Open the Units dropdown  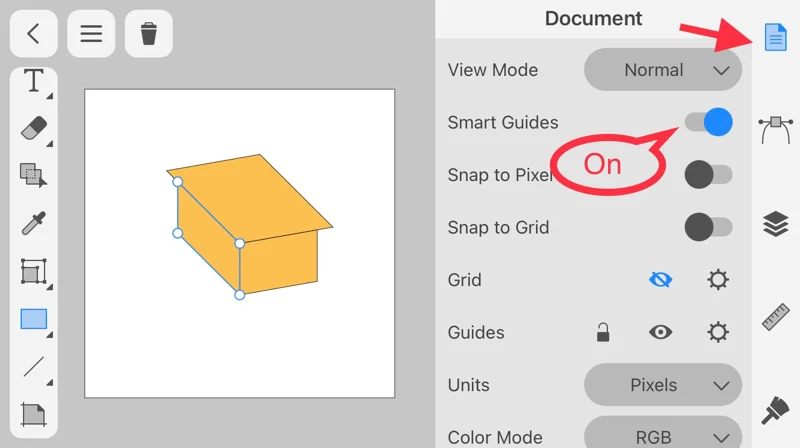(662, 385)
